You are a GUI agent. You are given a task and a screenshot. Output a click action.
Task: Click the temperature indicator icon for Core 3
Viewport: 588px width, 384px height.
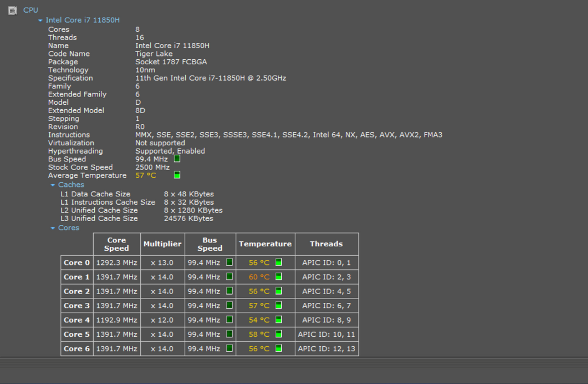click(278, 305)
